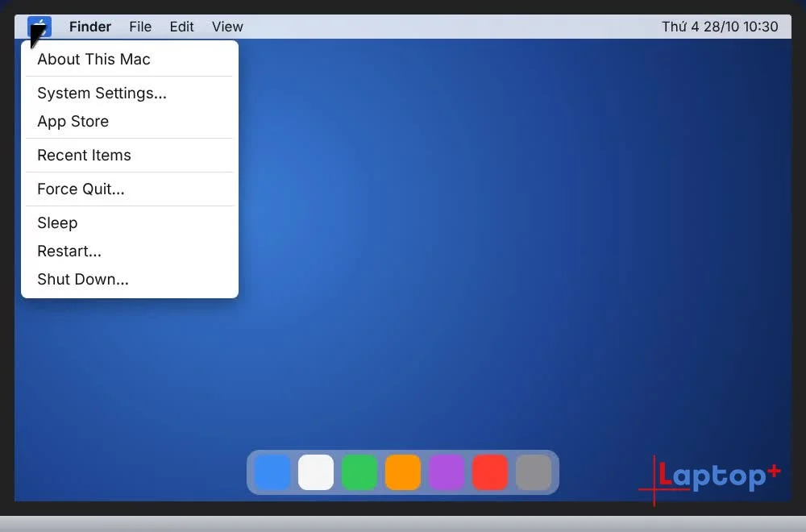Image resolution: width=806 pixels, height=532 pixels.
Task: Open the View menu
Action: click(x=227, y=27)
